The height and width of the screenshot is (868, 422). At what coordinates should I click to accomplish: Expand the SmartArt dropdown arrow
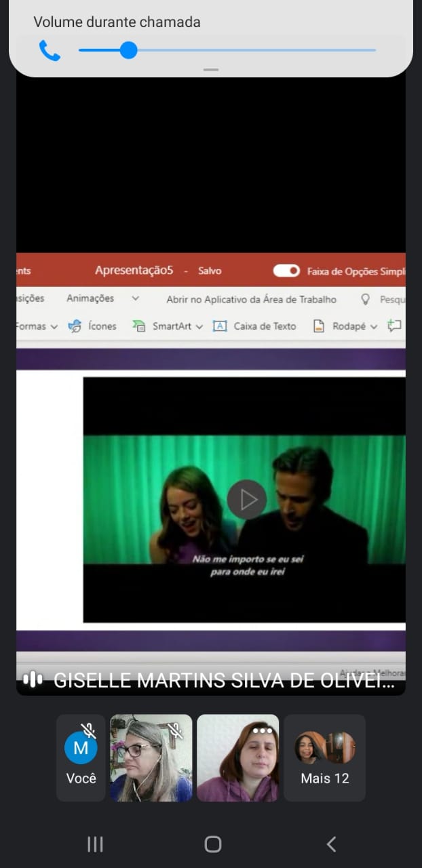[x=199, y=327]
